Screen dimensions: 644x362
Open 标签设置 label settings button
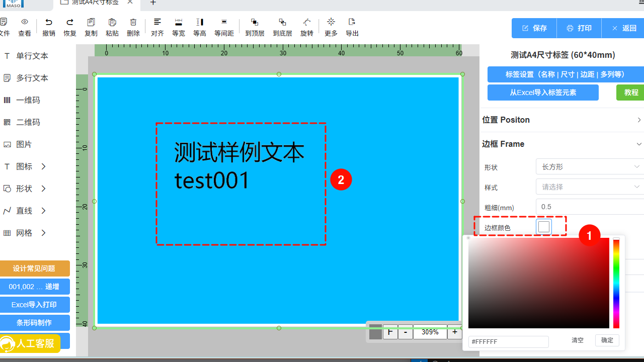(x=566, y=74)
